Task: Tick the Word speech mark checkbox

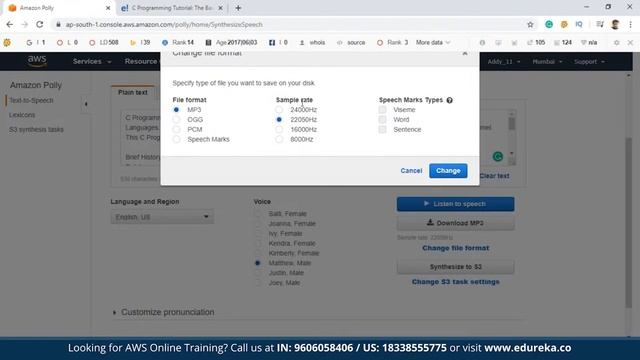Action: tap(382, 120)
